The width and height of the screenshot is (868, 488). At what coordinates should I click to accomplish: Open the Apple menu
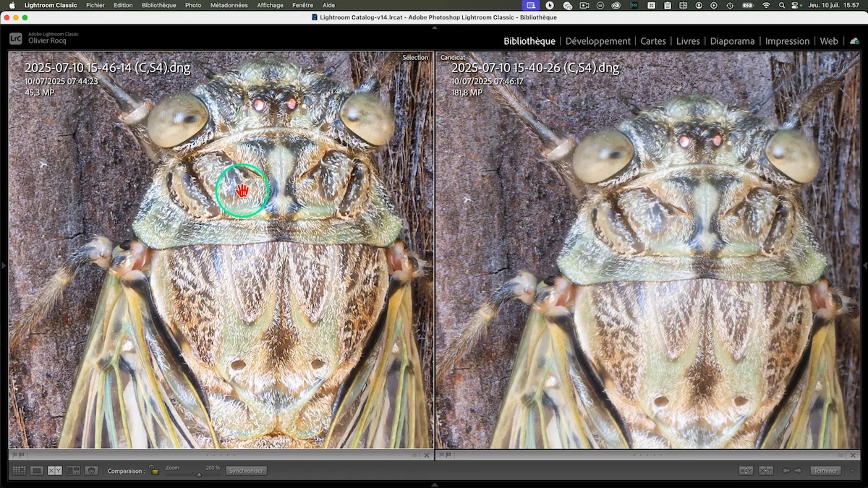(12, 5)
